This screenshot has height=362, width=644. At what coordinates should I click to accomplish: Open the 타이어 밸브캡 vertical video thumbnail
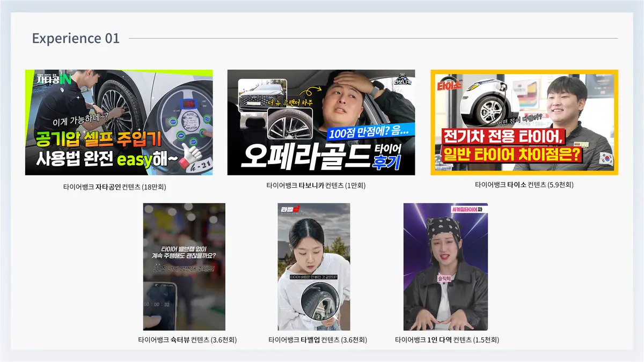pyautogui.click(x=184, y=267)
